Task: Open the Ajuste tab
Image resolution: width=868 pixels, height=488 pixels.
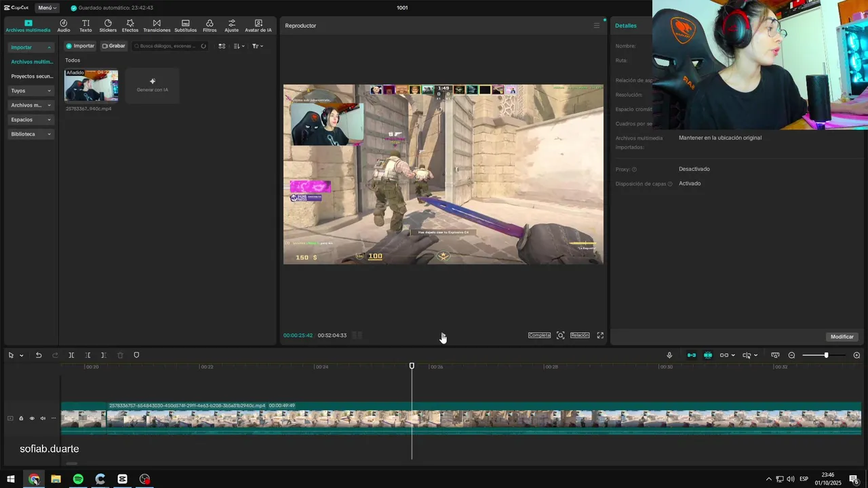Action: (232, 26)
